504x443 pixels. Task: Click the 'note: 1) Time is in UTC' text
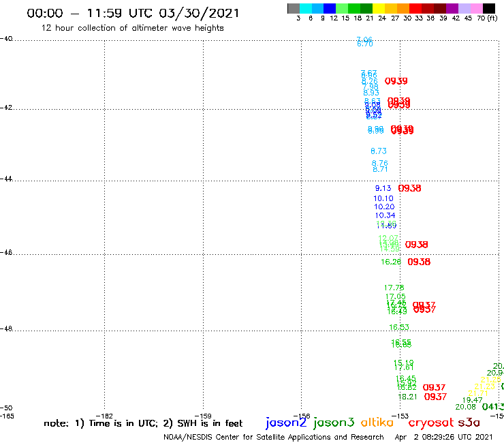pos(101,423)
